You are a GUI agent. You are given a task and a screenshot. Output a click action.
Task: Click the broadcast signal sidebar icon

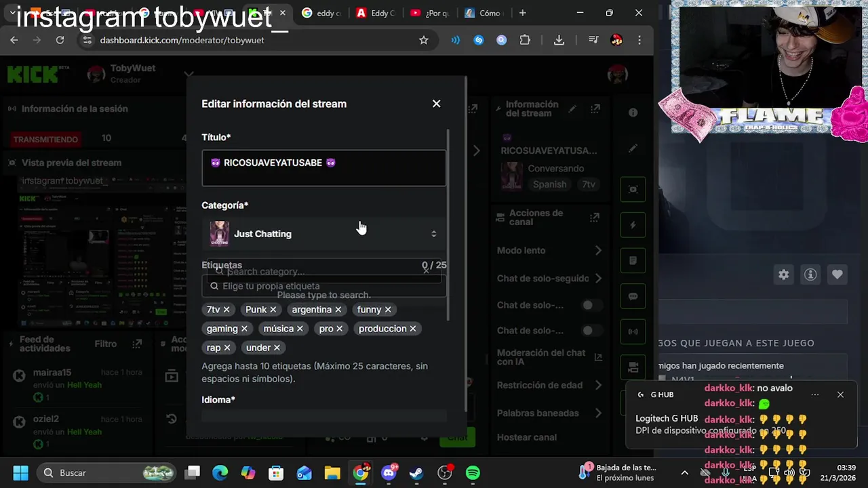tap(633, 332)
